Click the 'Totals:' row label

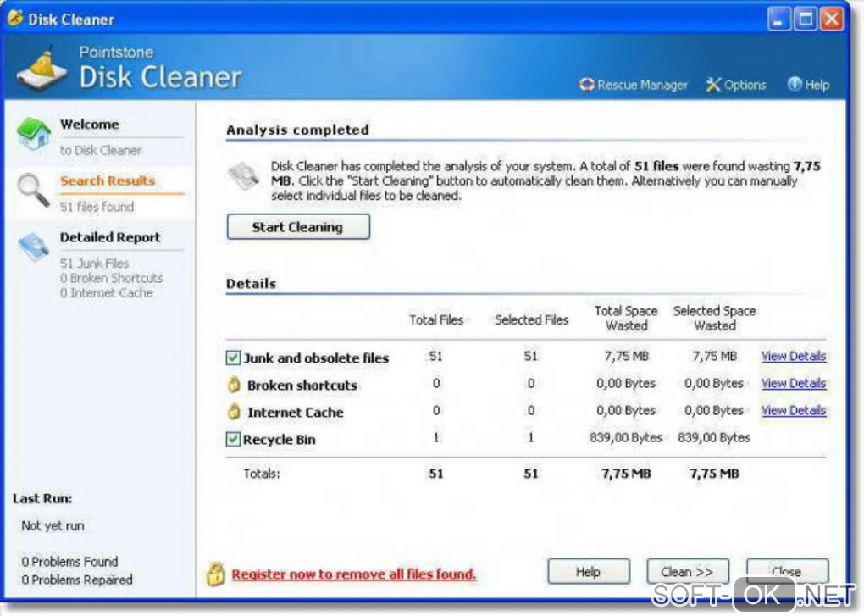261,474
